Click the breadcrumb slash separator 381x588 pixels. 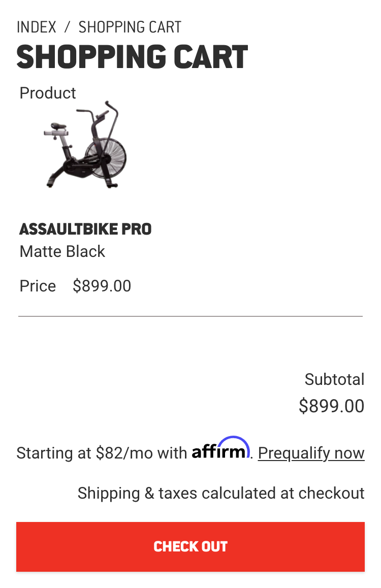point(67,27)
